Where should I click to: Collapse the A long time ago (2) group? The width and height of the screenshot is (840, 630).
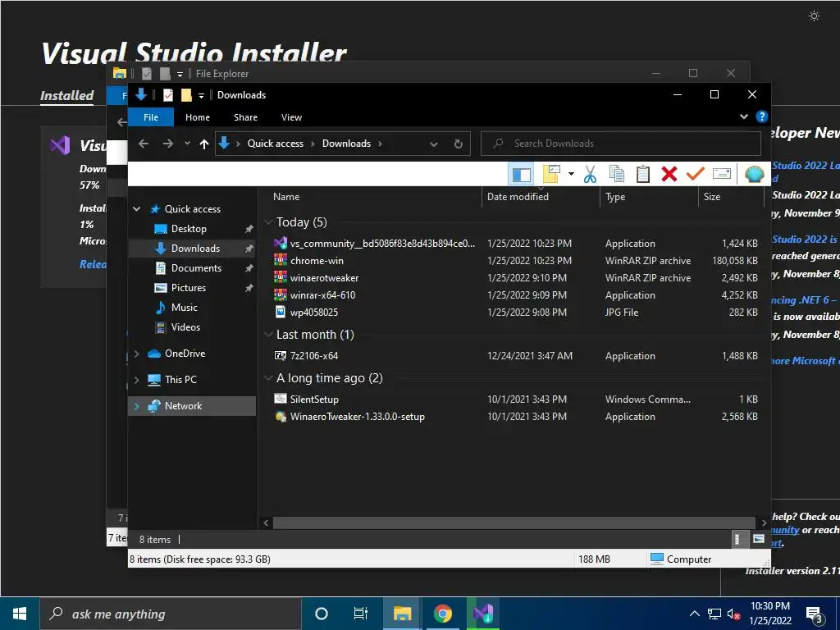click(x=268, y=378)
